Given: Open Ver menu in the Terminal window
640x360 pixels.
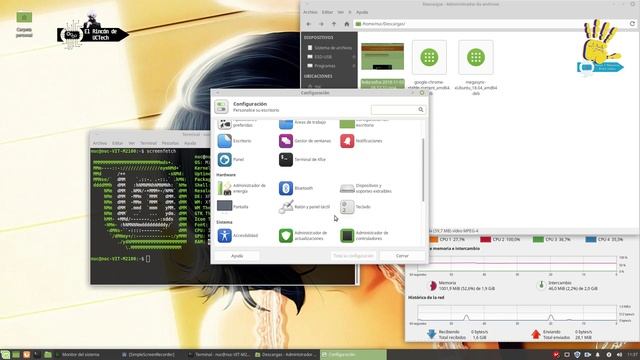Looking at the screenshot, I should (x=131, y=143).
